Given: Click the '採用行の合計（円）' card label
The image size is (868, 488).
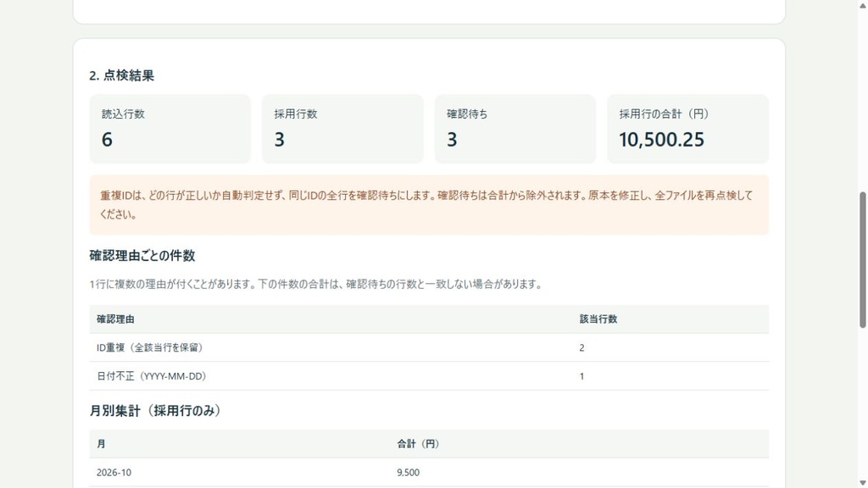Looking at the screenshot, I should [664, 114].
